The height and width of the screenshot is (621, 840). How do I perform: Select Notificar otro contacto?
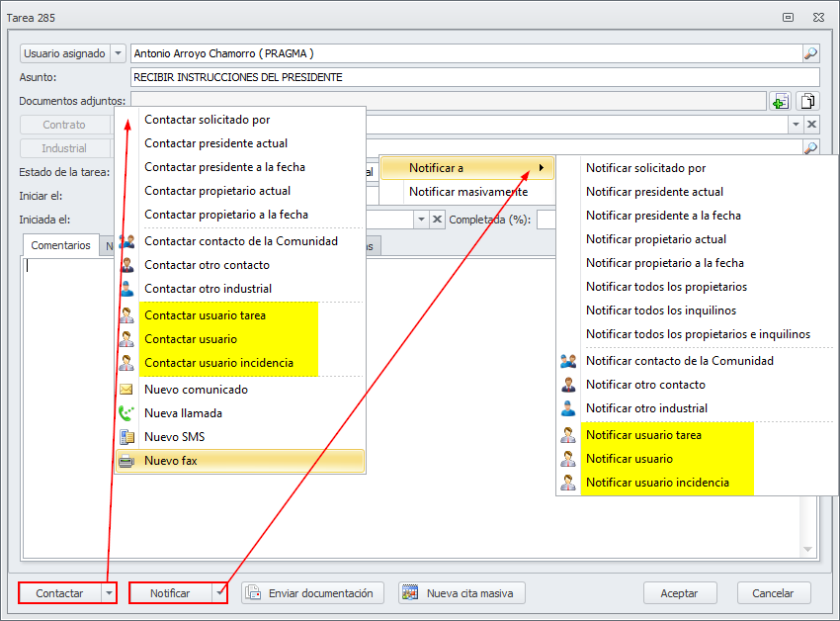[x=697, y=385]
